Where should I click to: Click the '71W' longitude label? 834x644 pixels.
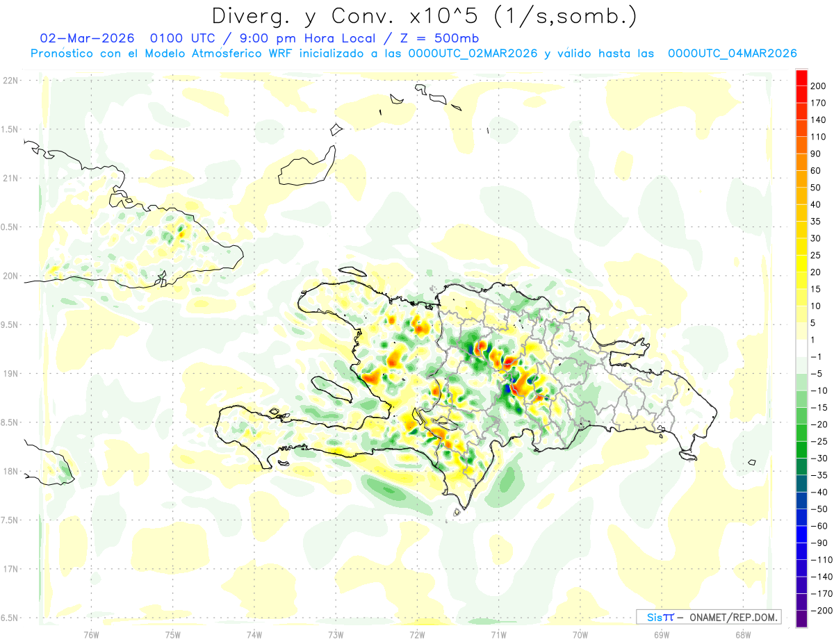(498, 634)
